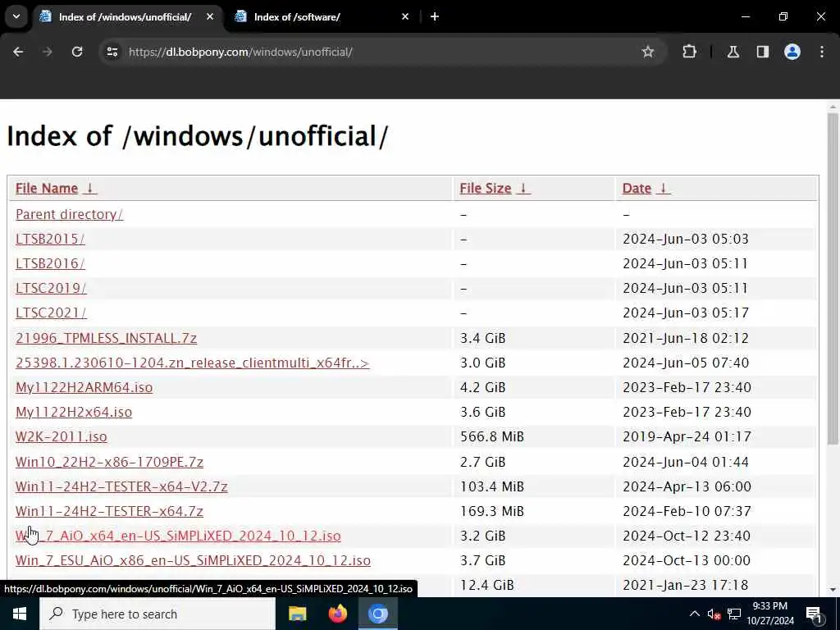Open the LTSB2015 folder

(x=50, y=239)
